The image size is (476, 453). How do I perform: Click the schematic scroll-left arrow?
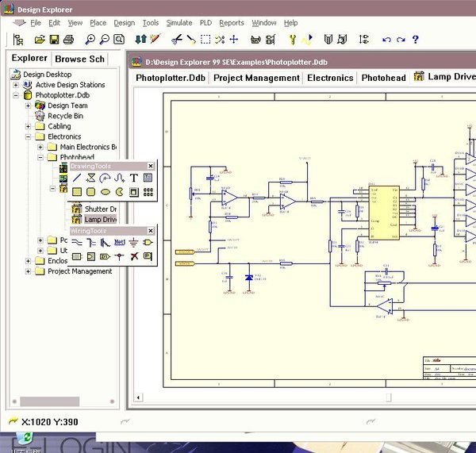[x=138, y=397]
